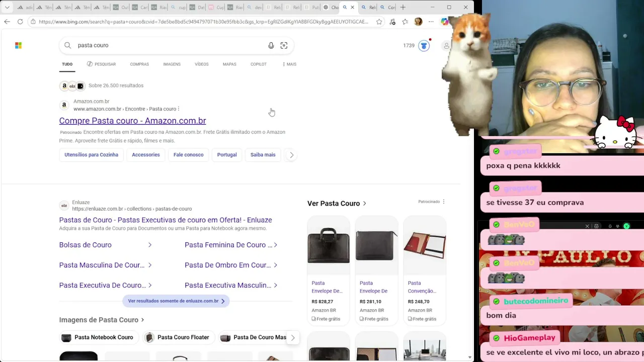644x362 pixels.
Task: Open 'Pasta Executiva Masculin...' sitelink
Action: [228, 285]
